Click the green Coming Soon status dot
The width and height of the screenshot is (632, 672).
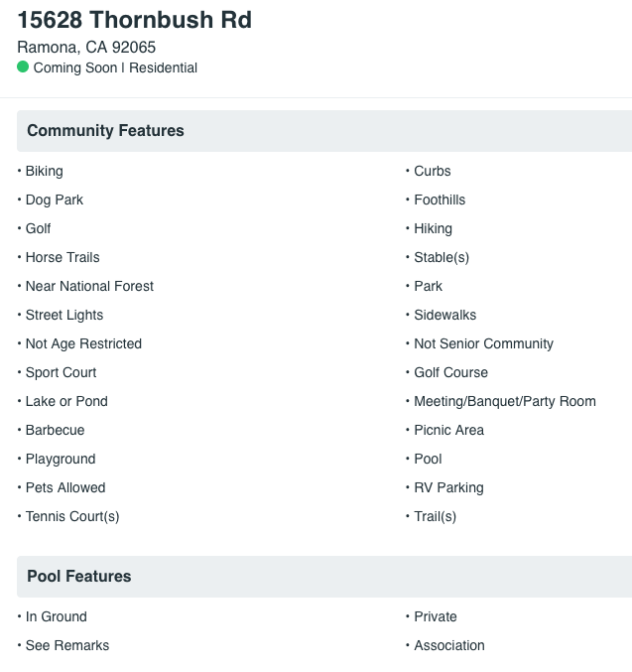pos(23,67)
